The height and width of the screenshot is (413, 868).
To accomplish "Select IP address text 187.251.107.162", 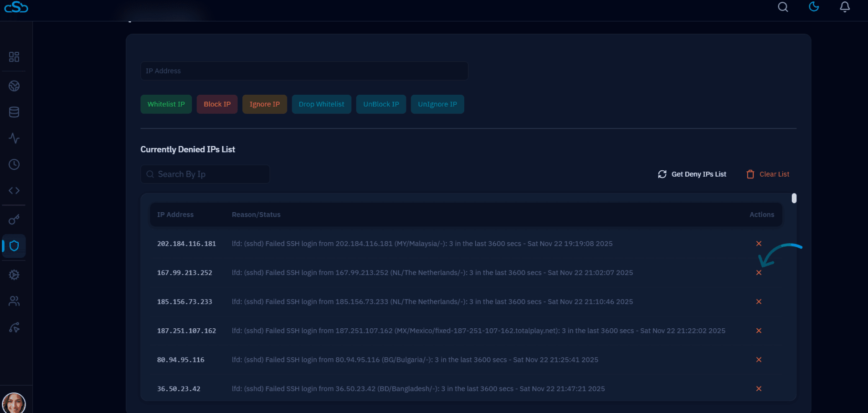I will click(186, 331).
